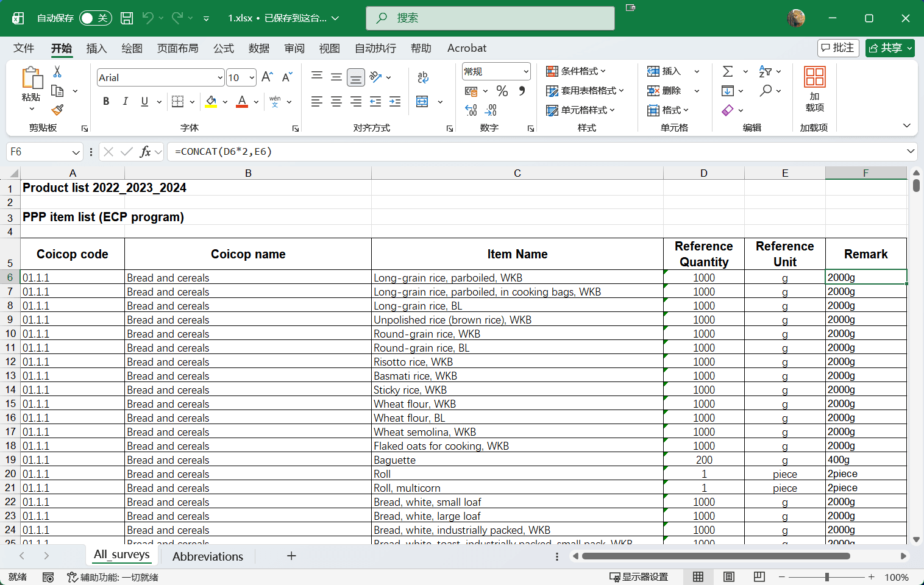
Task: Toggle italic formatting
Action: tap(126, 102)
